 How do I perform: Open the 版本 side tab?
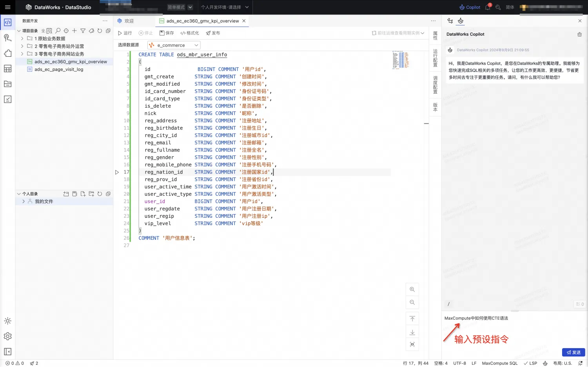435,107
